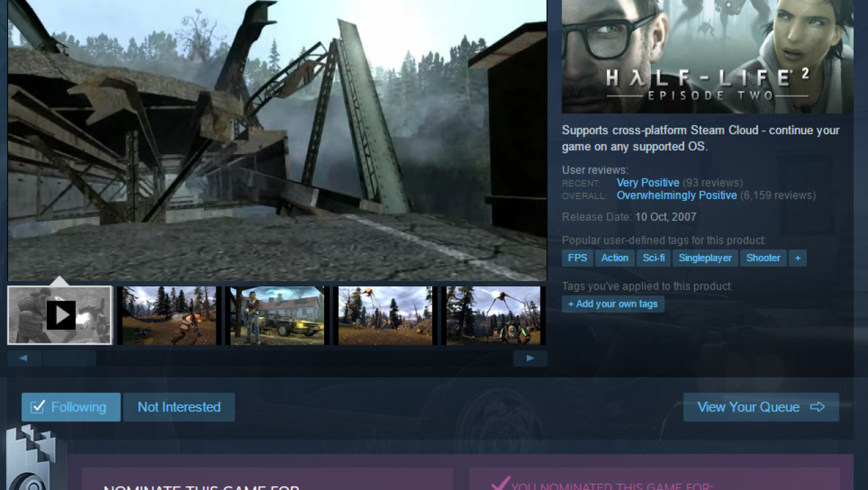Open the Very Positive recent reviews link
Screen dimensions: 868x490
648,183
